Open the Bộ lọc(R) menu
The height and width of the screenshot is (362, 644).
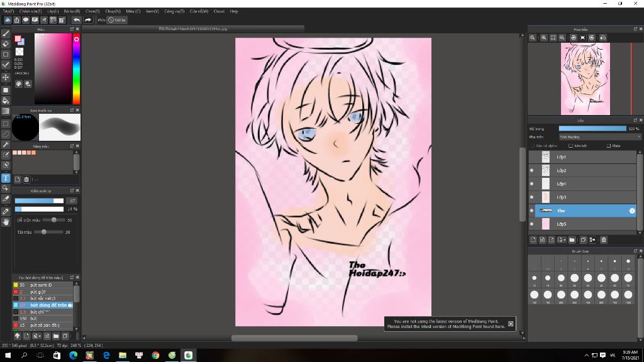(x=72, y=11)
